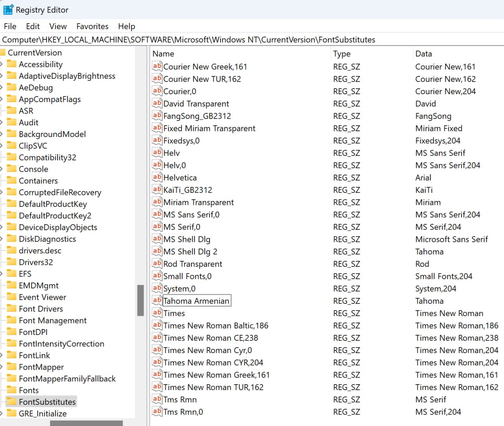This screenshot has width=504, height=426.
Task: Select the icon of Fixed Miriam Transparent value
Action: (157, 128)
